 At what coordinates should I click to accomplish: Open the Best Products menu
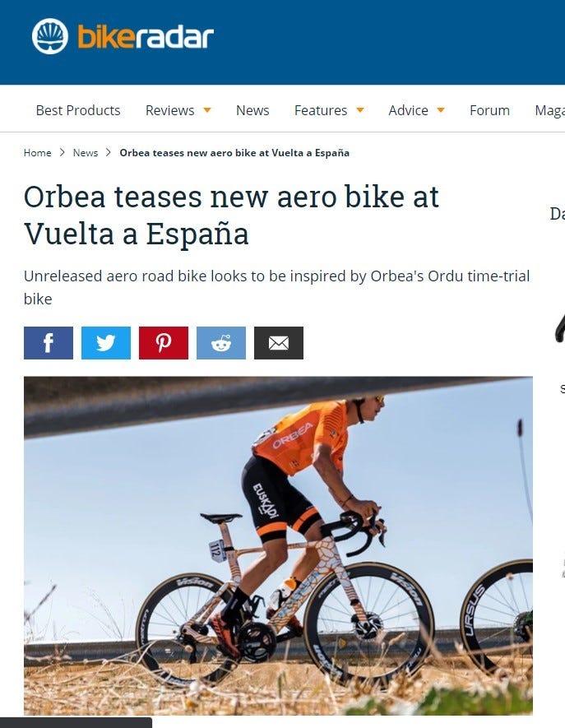coord(78,110)
